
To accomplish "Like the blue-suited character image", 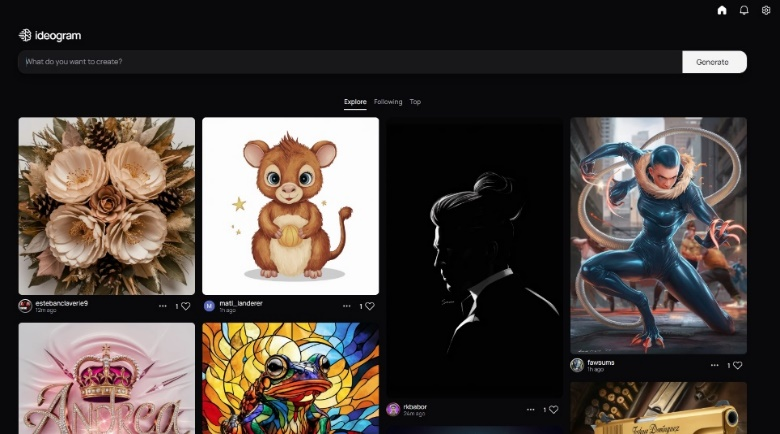I will pyautogui.click(x=737, y=366).
